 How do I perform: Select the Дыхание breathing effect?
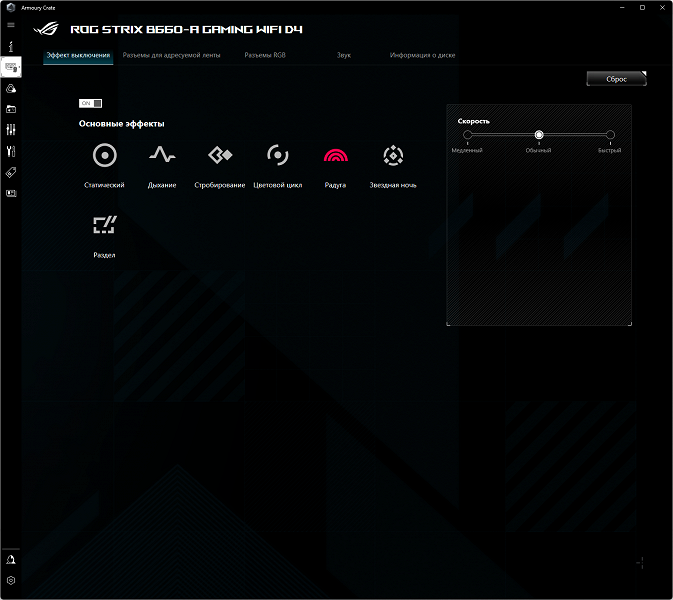(x=162, y=167)
